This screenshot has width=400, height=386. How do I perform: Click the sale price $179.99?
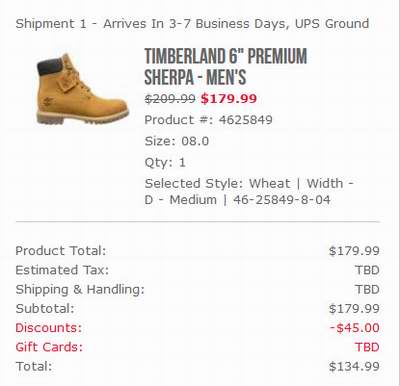(229, 99)
